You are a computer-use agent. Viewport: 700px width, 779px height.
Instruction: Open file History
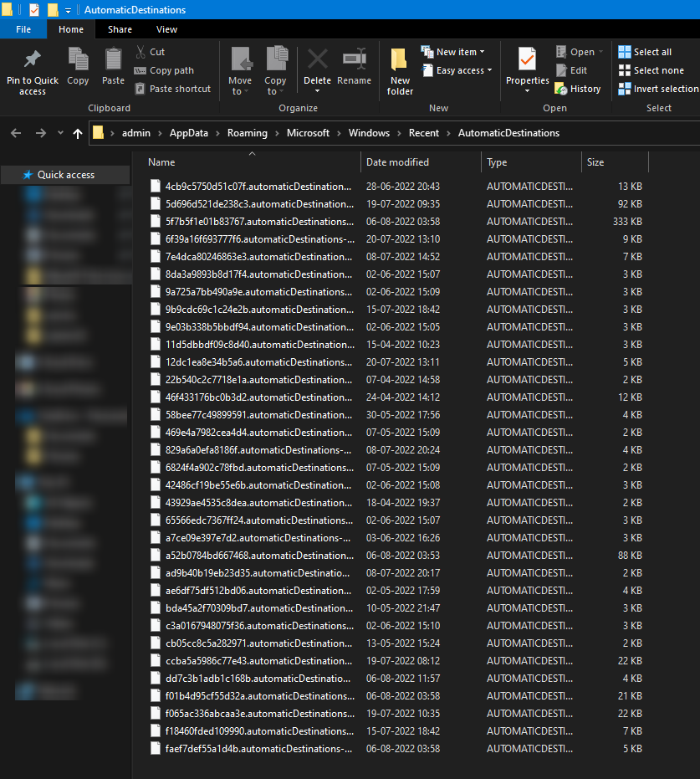pyautogui.click(x=578, y=89)
